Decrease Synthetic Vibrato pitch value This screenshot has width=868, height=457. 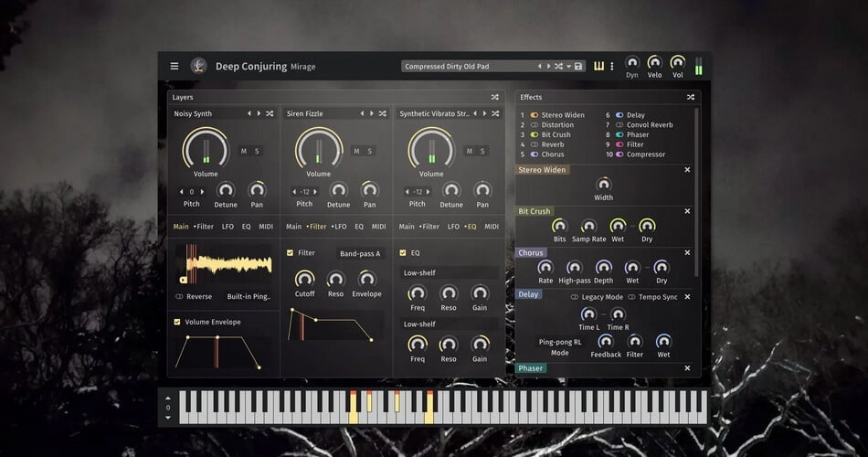click(x=408, y=192)
